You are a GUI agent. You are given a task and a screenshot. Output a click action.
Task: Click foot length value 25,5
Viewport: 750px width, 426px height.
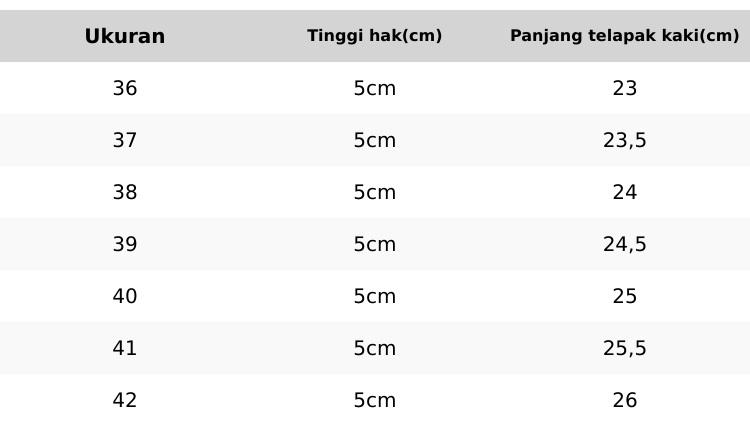(625, 349)
